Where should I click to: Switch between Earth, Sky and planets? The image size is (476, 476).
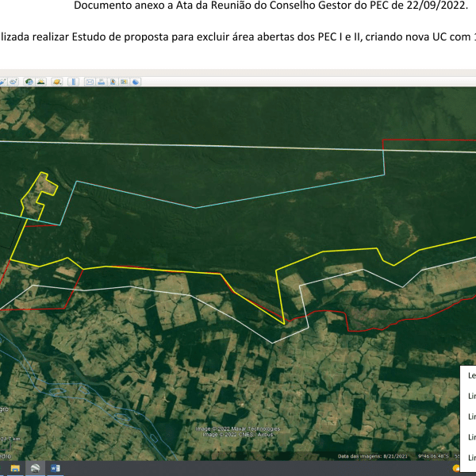pyautogui.click(x=57, y=81)
